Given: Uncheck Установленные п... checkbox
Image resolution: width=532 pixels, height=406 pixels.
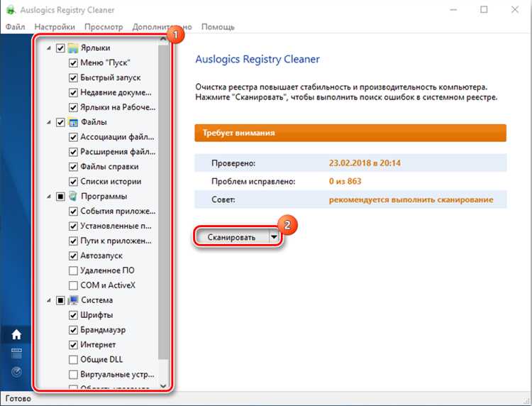Looking at the screenshot, I should pyautogui.click(x=73, y=226).
